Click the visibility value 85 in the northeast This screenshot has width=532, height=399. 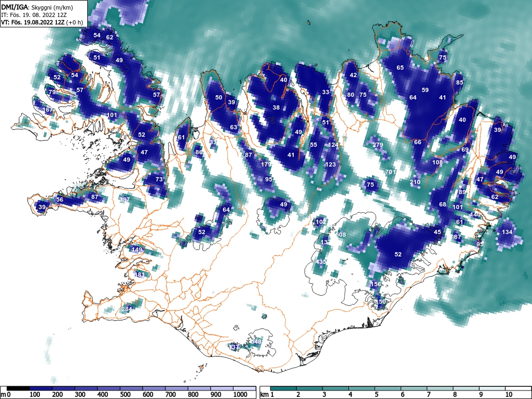460,82
